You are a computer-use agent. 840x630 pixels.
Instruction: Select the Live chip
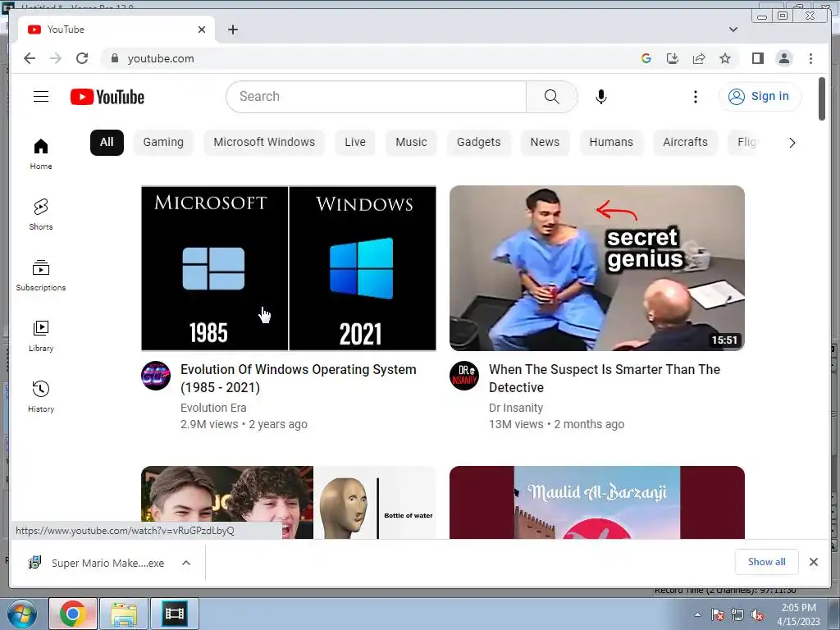(x=355, y=143)
